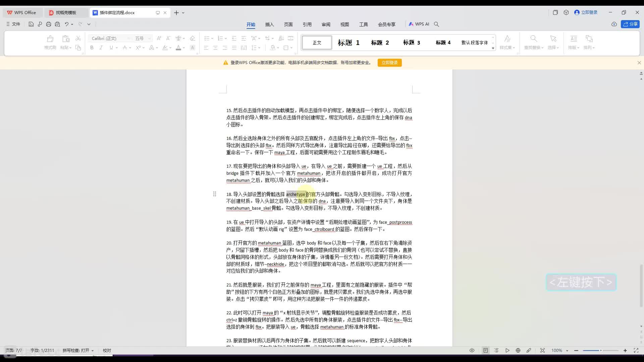
Task: Toggle Underline formatting
Action: tap(111, 48)
